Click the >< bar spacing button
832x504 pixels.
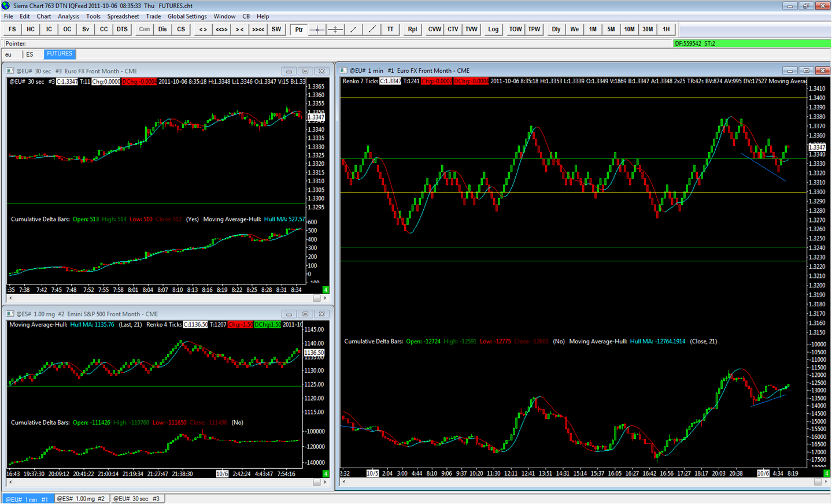(x=239, y=29)
